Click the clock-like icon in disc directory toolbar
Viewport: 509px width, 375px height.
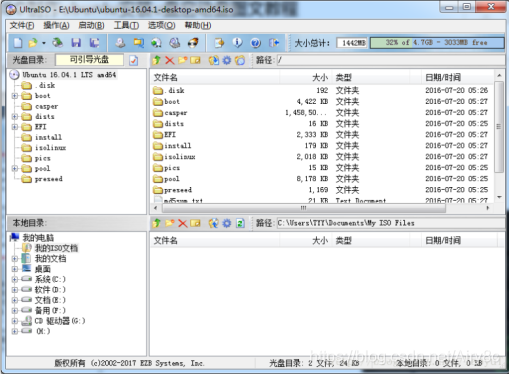(x=240, y=60)
